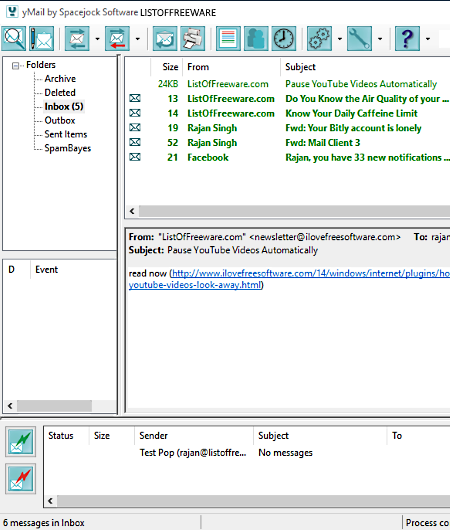The height and width of the screenshot is (530, 450).
Task: Open the SpamBayes folder
Action: point(68,148)
